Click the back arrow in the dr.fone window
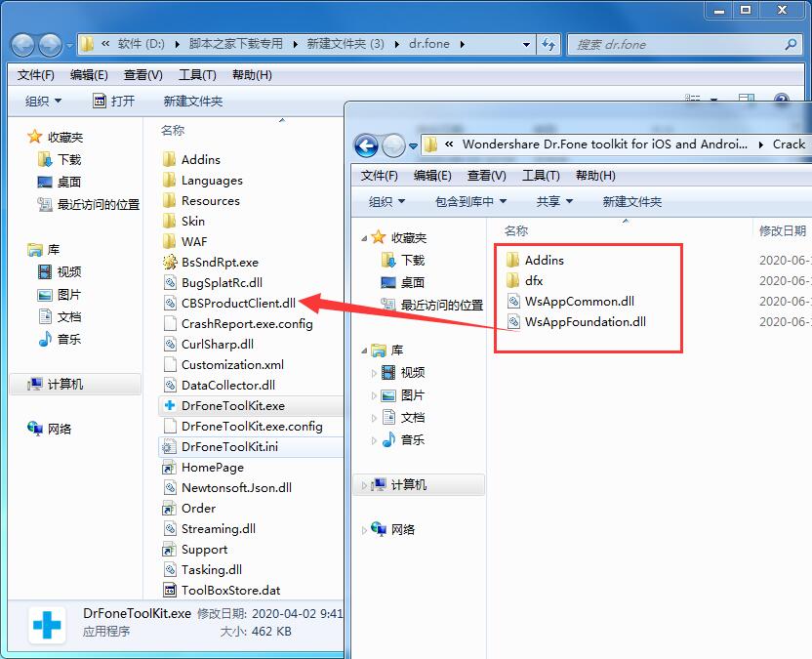The height and width of the screenshot is (659, 812). click(x=22, y=45)
